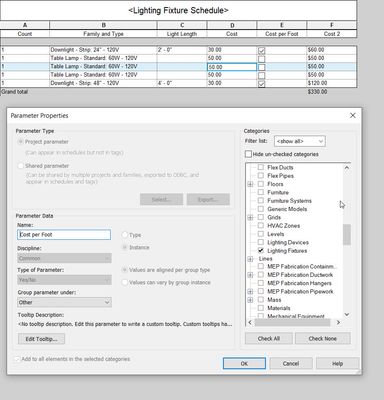Check MEP Fabrication Hangers category
Viewport: 384px width, 400px height.
(x=261, y=283)
